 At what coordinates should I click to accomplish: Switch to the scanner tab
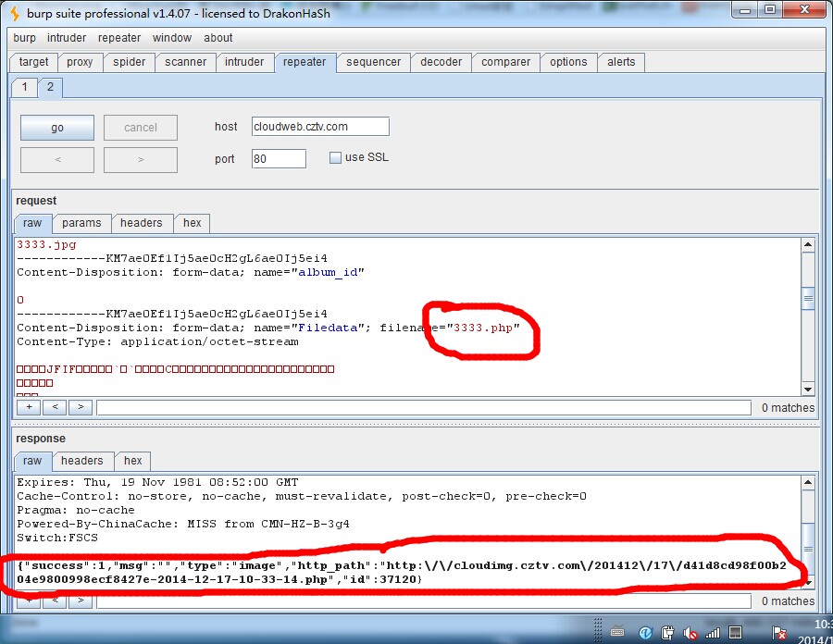[185, 62]
